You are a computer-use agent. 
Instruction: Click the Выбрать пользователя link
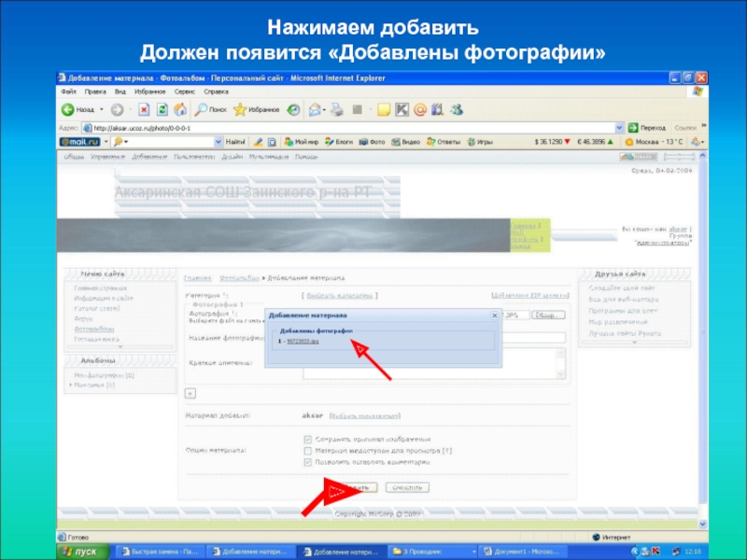coord(365,415)
